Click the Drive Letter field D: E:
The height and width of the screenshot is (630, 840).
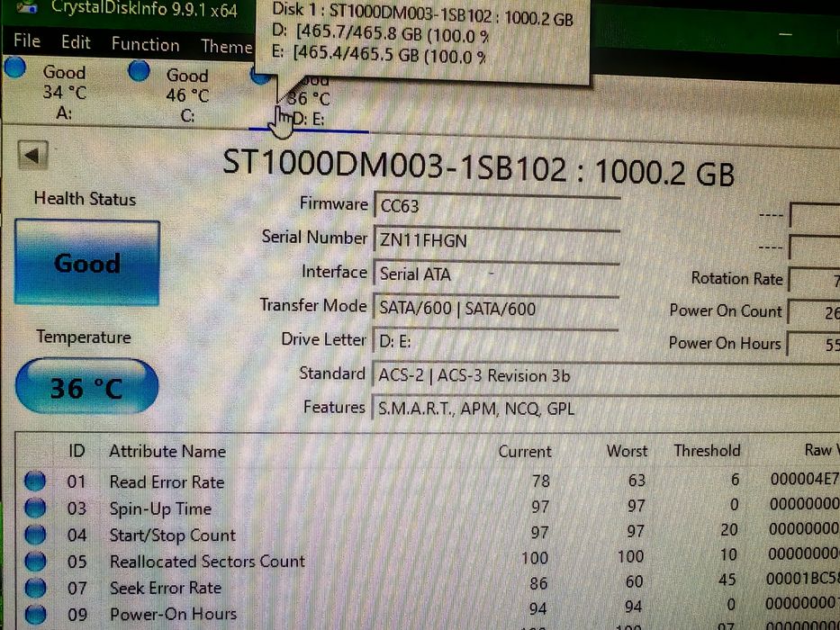tap(495, 341)
